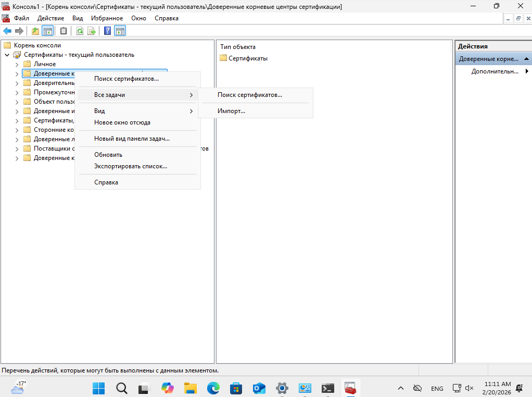Select Экспортировать список... in context menu
The image size is (532, 397).
tap(130, 166)
